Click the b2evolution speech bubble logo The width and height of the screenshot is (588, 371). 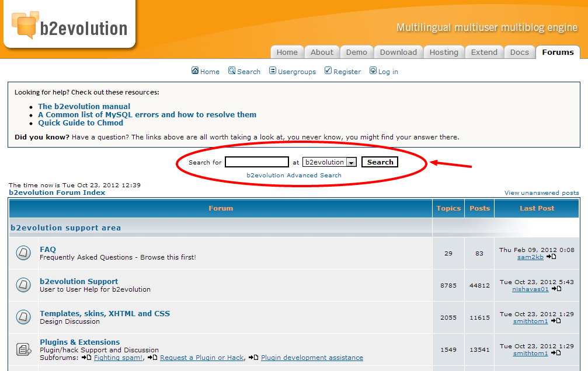(25, 24)
